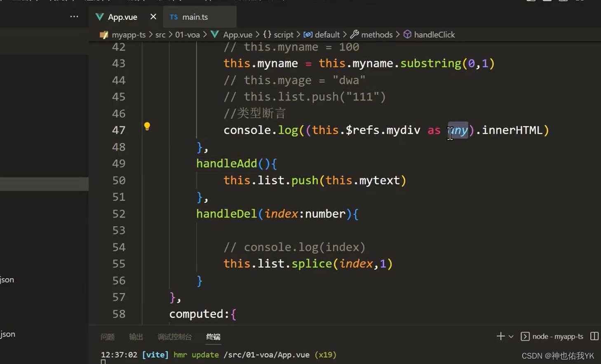Image resolution: width=601 pixels, height=364 pixels.
Task: Click the lightbulb quick fix icon
Action: [147, 127]
